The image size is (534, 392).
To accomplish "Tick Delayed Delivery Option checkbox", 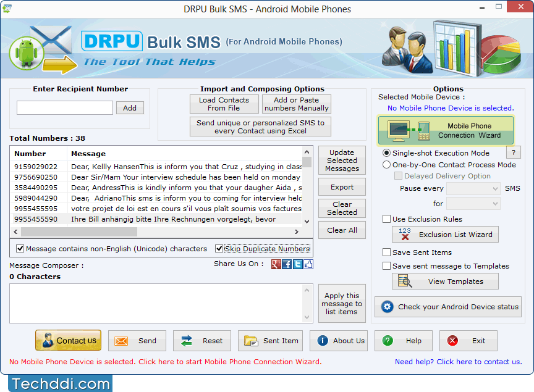I will pos(398,176).
